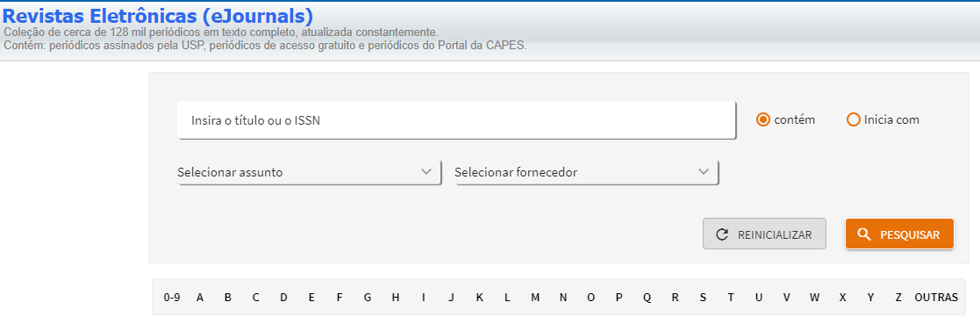Viewport: 980px width, 331px height.
Task: Browse journals under the letter A
Action: (200, 298)
